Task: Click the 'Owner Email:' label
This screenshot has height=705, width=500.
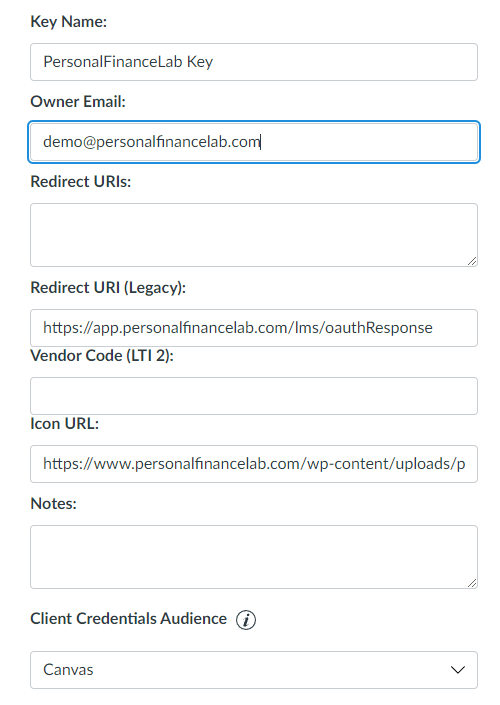Action: (78, 102)
